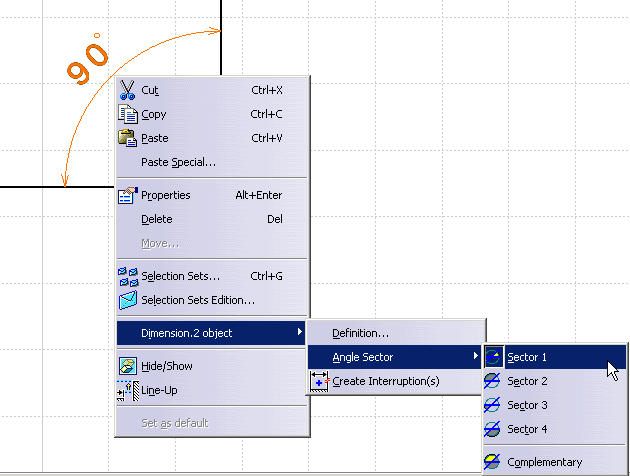630x476 pixels.
Task: Click the Ctrl+X shortcut text
Action: coord(267,90)
